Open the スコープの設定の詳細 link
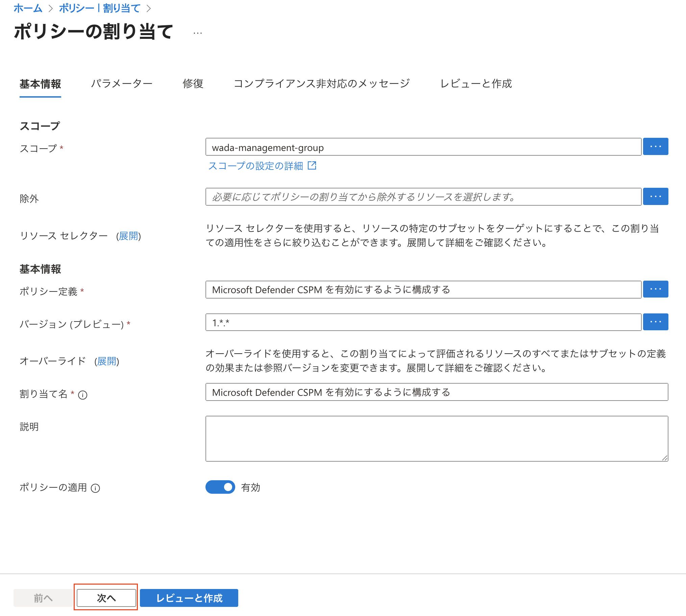686x616 pixels. click(x=255, y=166)
